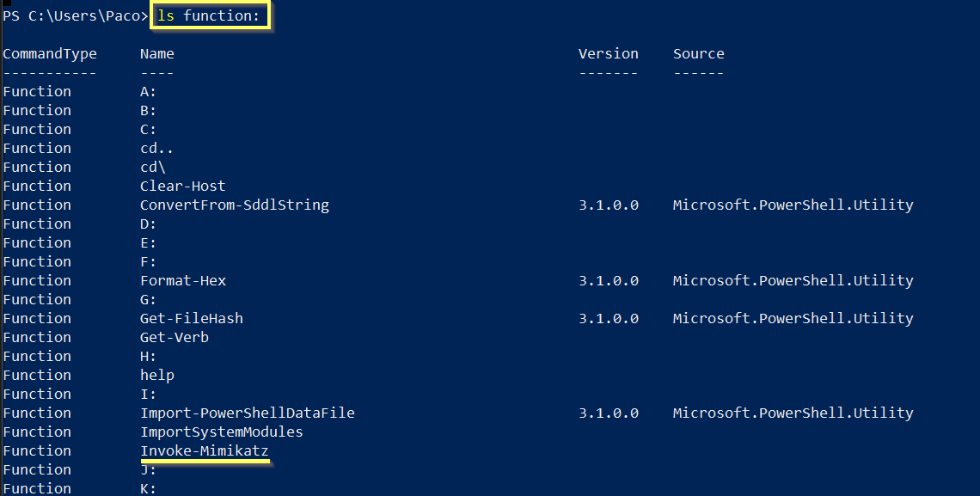The width and height of the screenshot is (980, 496).
Task: Select the Name column header
Action: pyautogui.click(x=156, y=53)
